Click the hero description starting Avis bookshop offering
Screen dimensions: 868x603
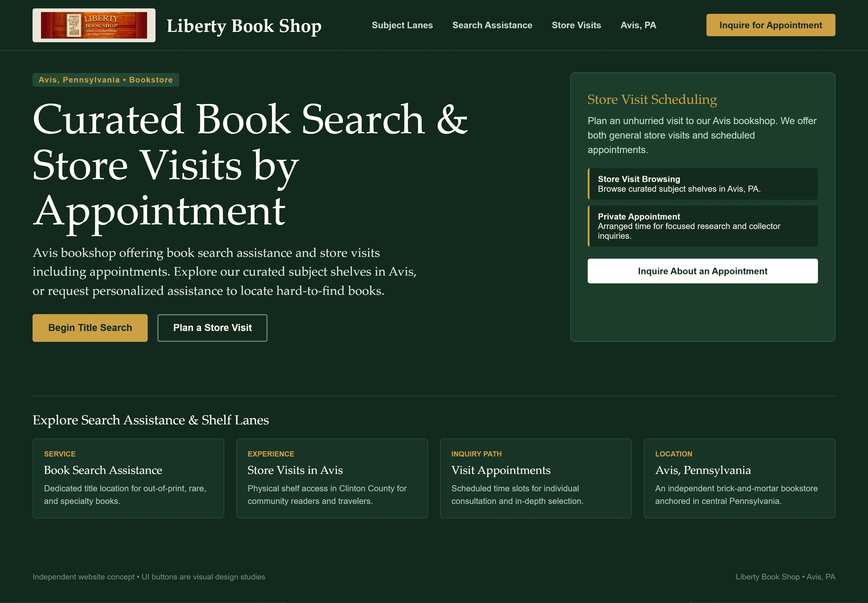click(x=225, y=272)
